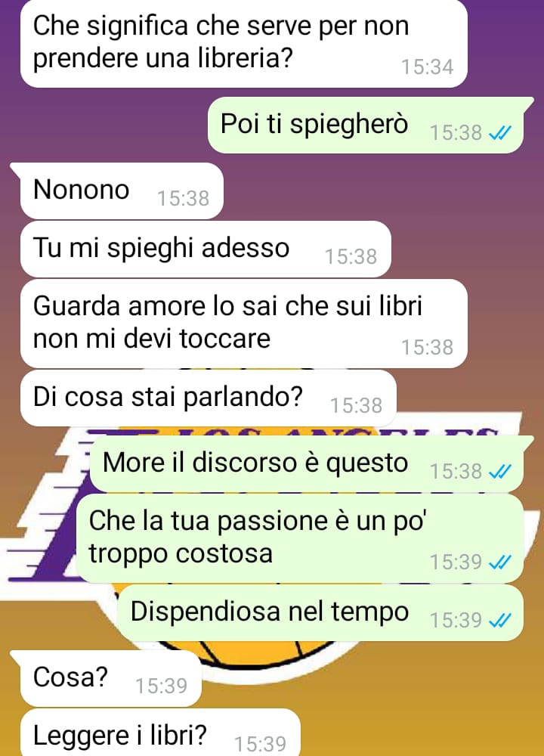Viewport: 544px width, 756px height.
Task: Tap the 15:34 timestamp on first message
Action: (x=428, y=67)
